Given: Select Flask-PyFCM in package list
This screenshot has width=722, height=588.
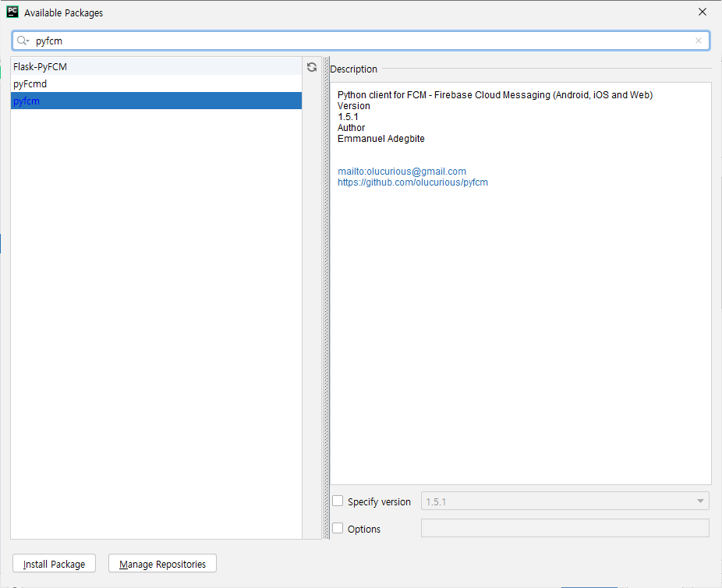Looking at the screenshot, I should (x=156, y=66).
